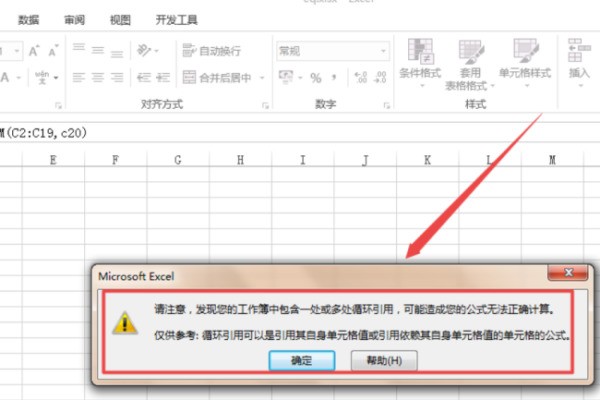
Task: Switch to the 开发工具 ribbon tab
Action: click(x=176, y=20)
